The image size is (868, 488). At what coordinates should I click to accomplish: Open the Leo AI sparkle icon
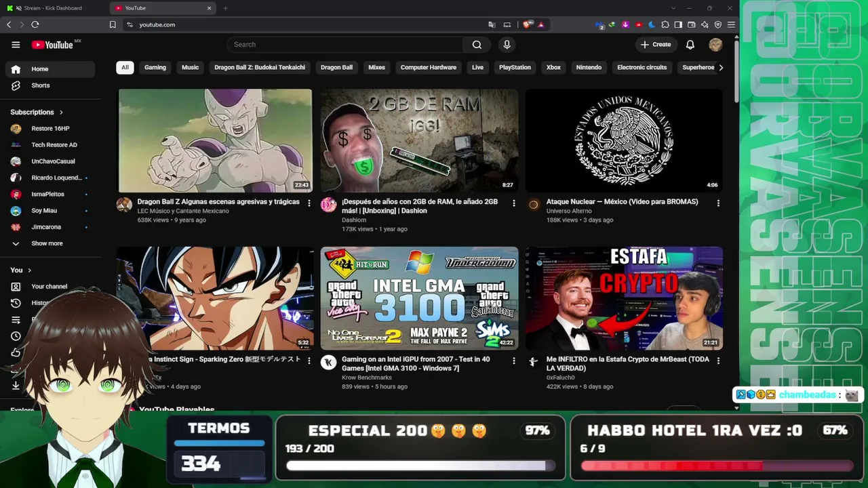pyautogui.click(x=705, y=24)
